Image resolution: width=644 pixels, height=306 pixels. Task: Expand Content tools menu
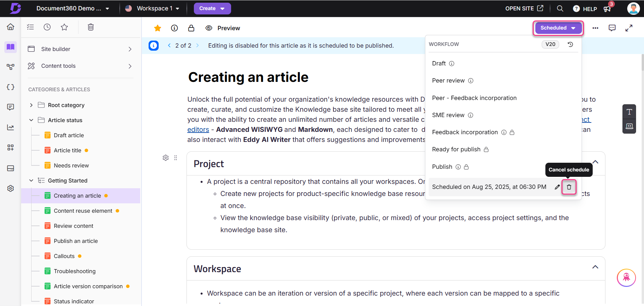80,66
